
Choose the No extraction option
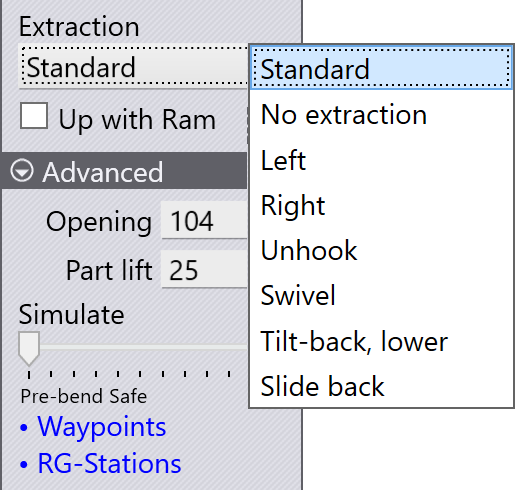[x=381, y=115]
